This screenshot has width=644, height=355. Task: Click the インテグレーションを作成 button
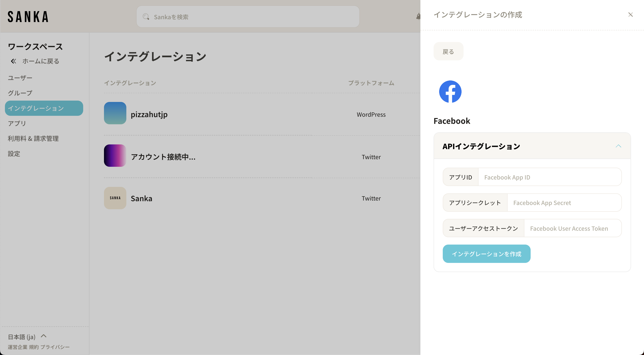click(x=486, y=254)
